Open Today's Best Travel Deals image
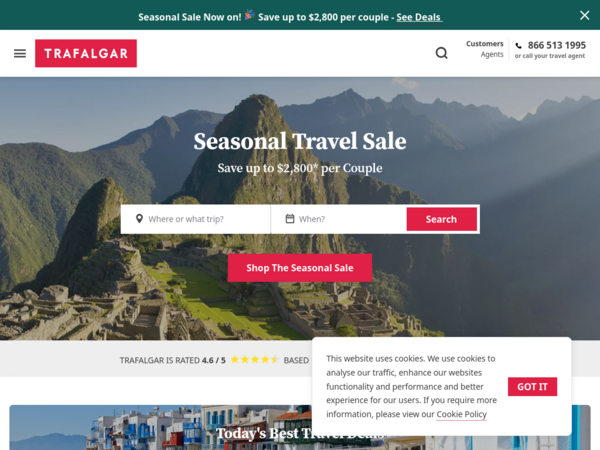The image size is (600, 450). [161, 427]
